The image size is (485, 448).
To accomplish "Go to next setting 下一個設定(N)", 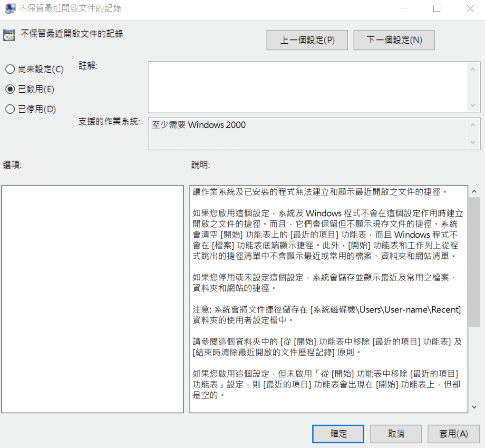I will tap(394, 40).
